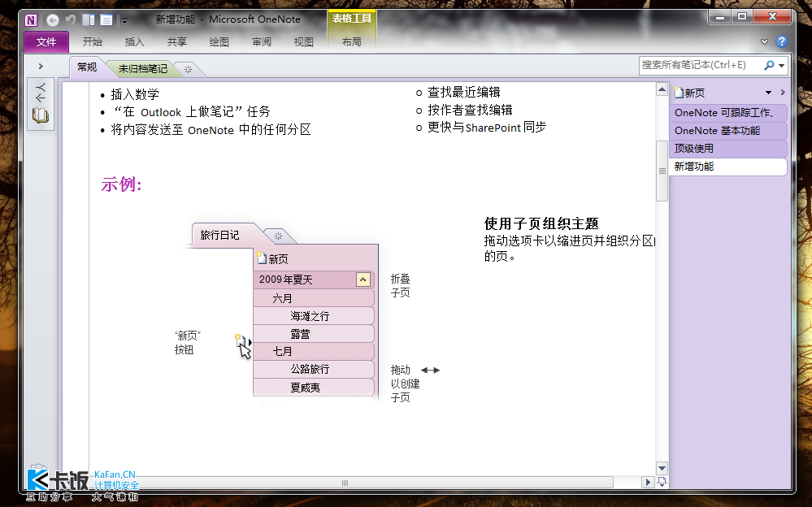812x507 pixels.
Task: Switch to the 绘图 ribbon tab
Action: point(219,42)
